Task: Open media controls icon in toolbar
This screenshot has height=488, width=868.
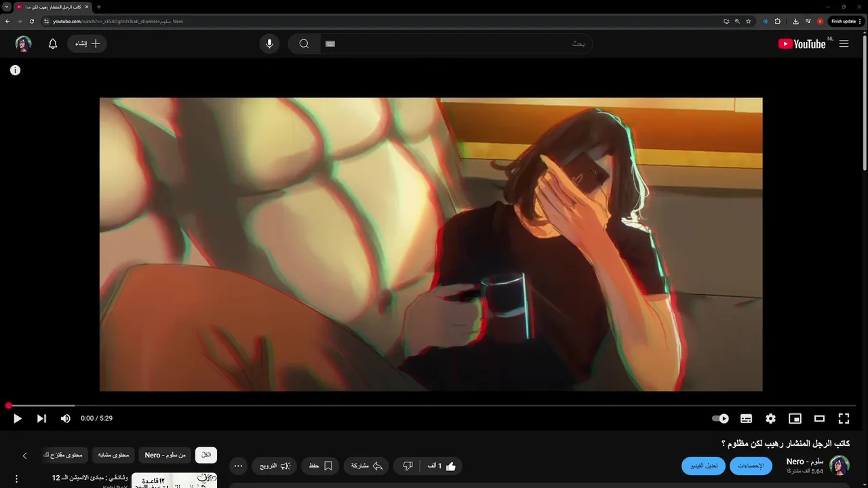Action: [808, 21]
